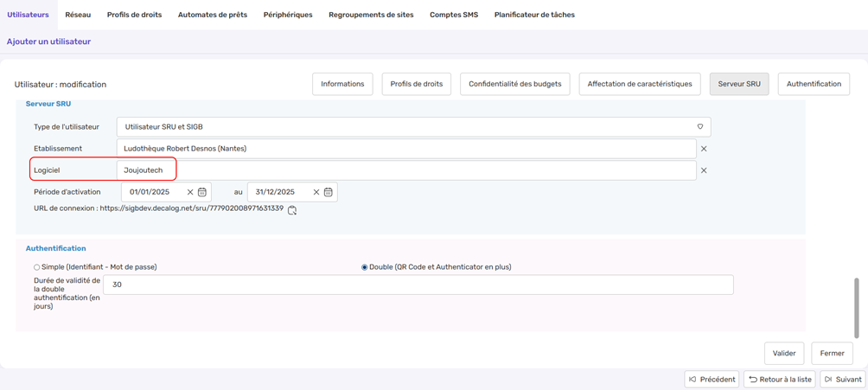The width and height of the screenshot is (868, 390).
Task: Open the Etablissement selection field
Action: click(406, 149)
